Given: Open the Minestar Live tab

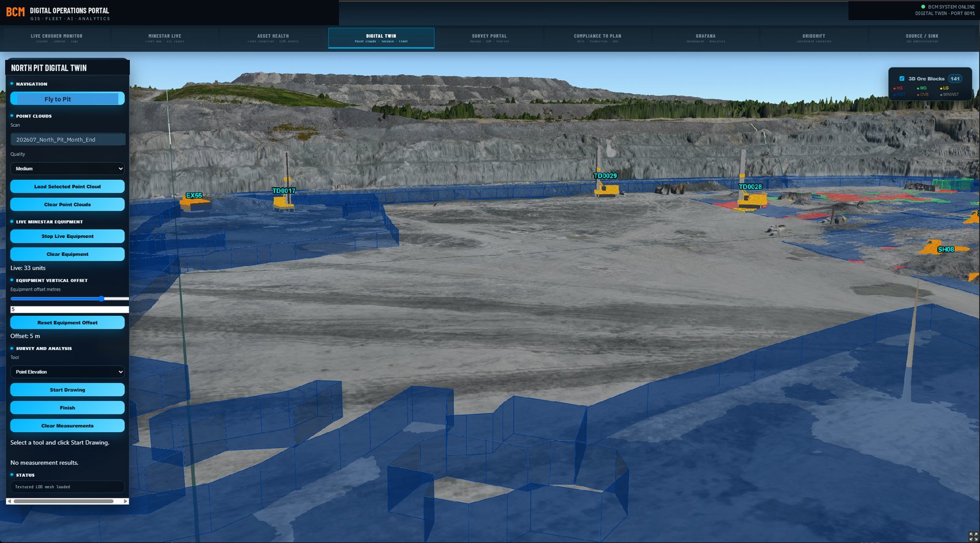Looking at the screenshot, I should coord(165,38).
